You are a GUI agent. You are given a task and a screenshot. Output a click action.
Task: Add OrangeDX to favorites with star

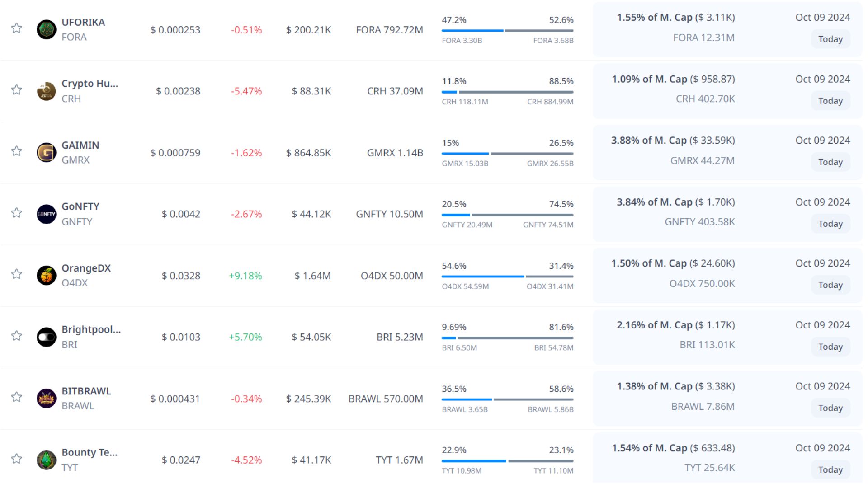pos(17,274)
